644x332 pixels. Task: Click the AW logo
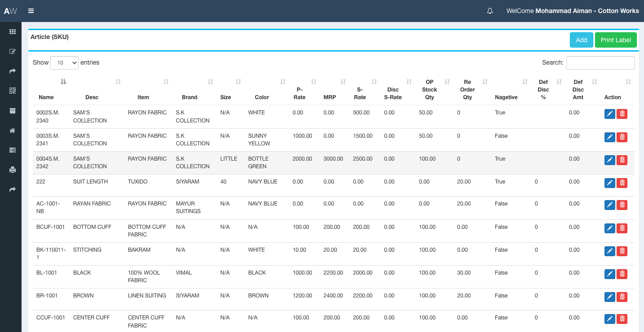coord(10,11)
